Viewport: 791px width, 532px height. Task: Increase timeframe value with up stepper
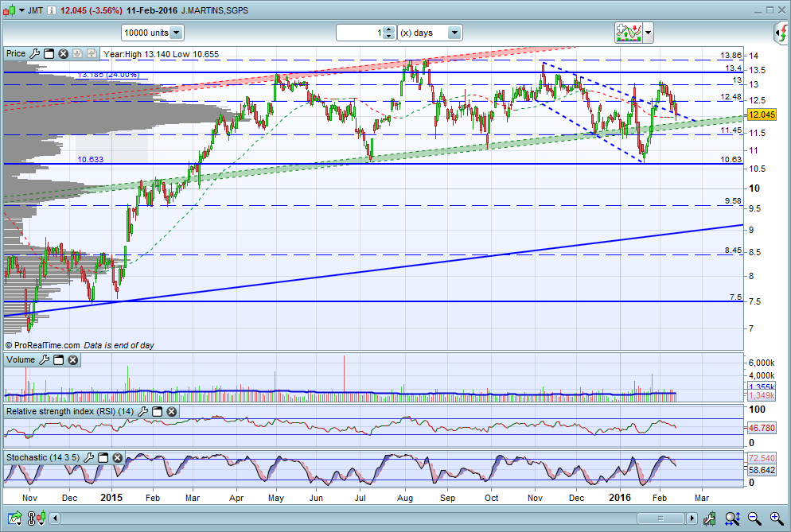click(388, 29)
